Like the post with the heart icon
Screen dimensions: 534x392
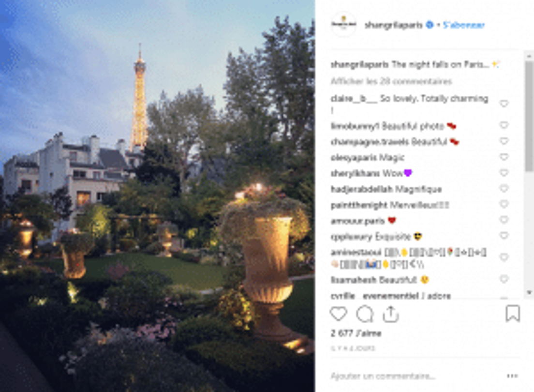point(339,314)
